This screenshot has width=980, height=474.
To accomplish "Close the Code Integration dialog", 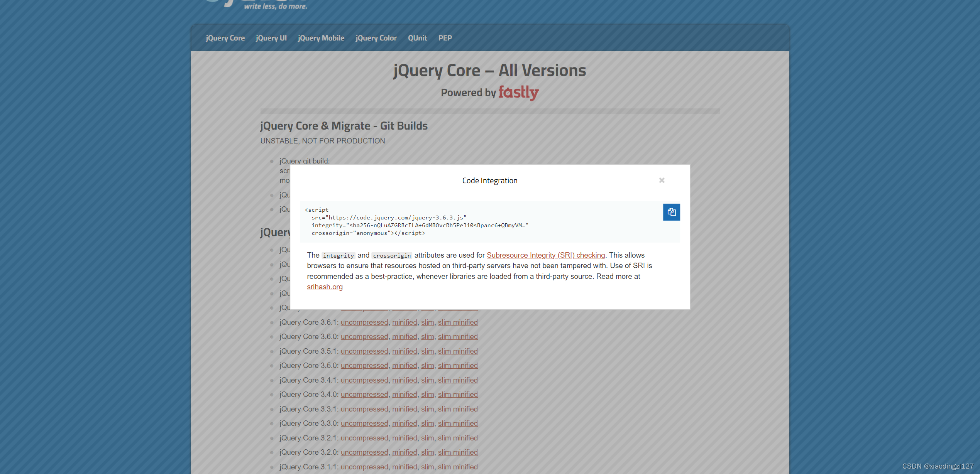I will point(662,180).
